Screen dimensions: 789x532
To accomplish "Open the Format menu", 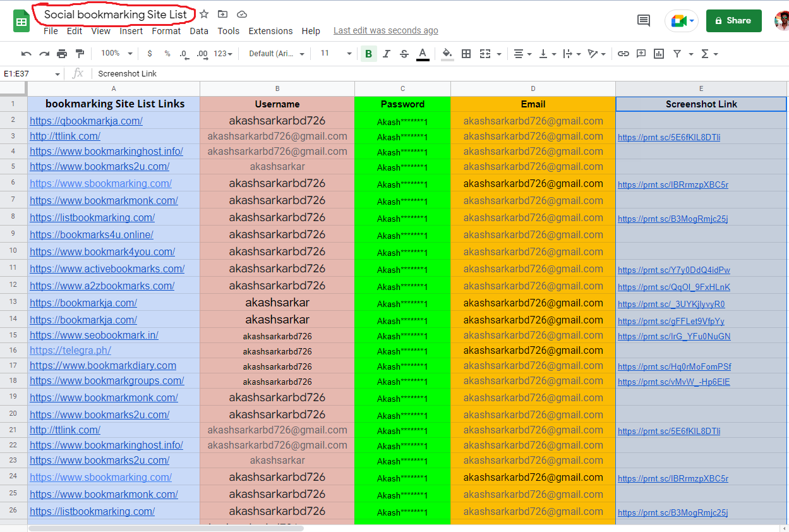I will click(166, 31).
